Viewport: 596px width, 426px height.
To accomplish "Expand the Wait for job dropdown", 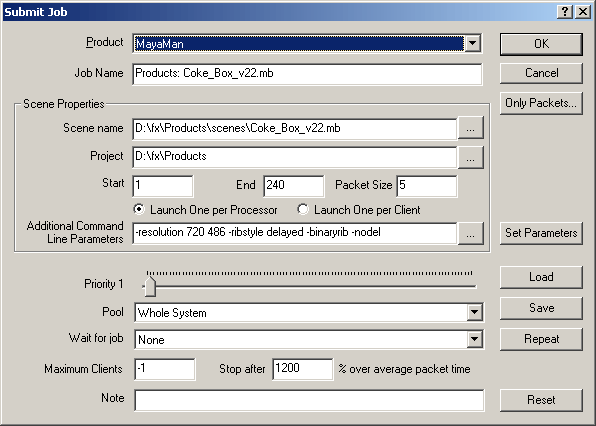I will coord(474,339).
